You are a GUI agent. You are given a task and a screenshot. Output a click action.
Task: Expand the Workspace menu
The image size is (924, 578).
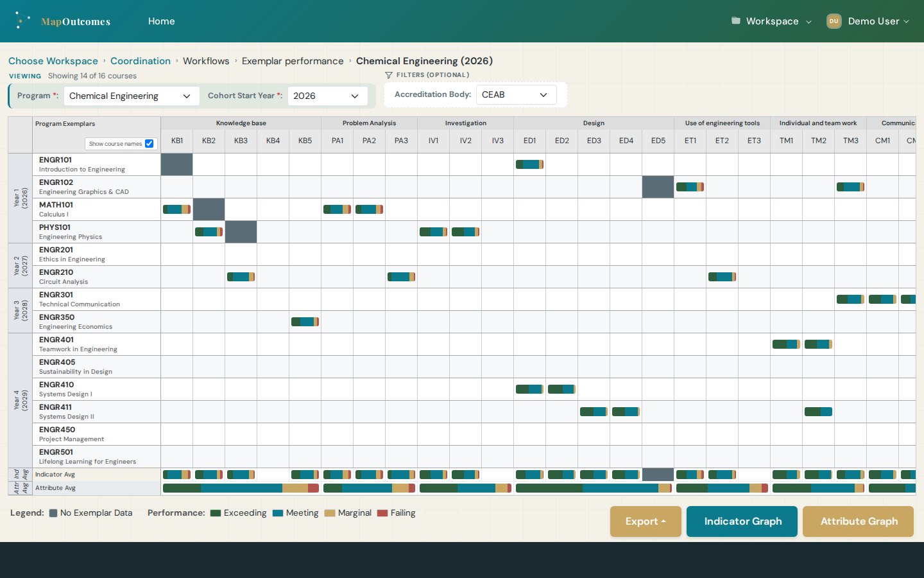772,21
